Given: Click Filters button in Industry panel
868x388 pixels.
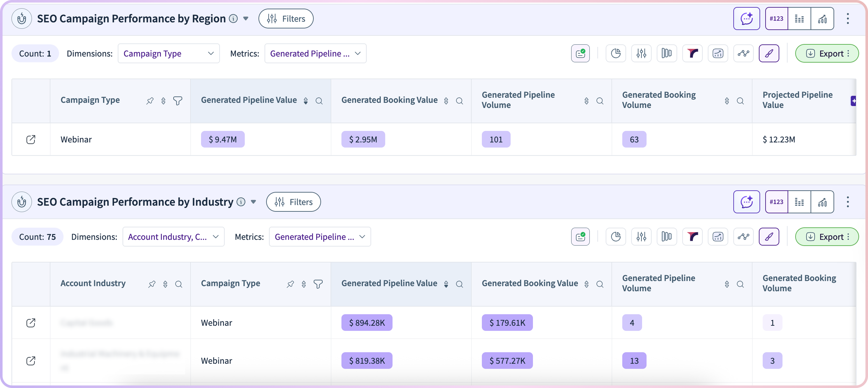Looking at the screenshot, I should 293,202.
